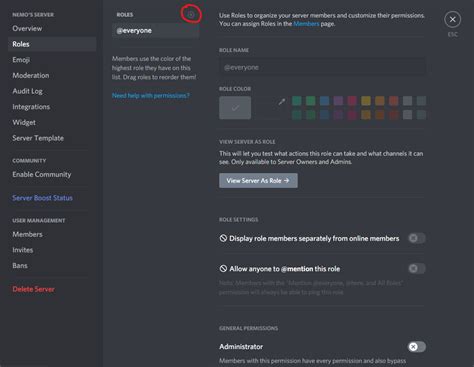The width and height of the screenshot is (474, 367).
Task: Choose the bright orange color swatch
Action: (380, 101)
